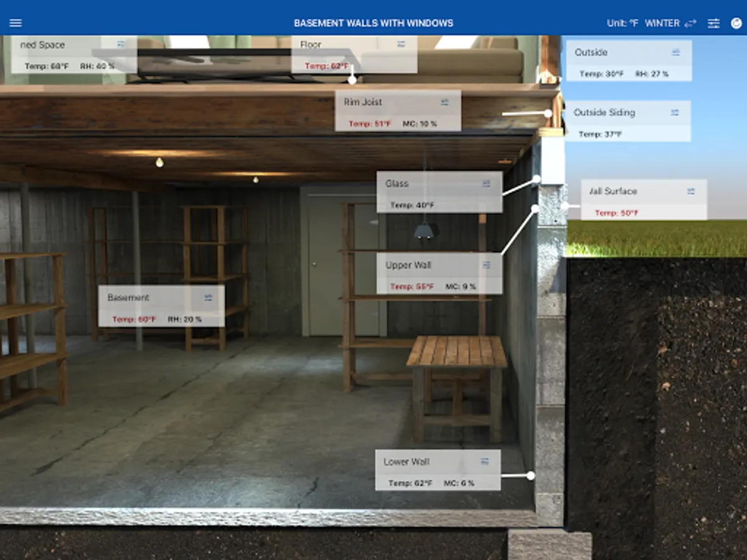The image size is (747, 560).
Task: Click the Rim Joist card title
Action: point(363,102)
